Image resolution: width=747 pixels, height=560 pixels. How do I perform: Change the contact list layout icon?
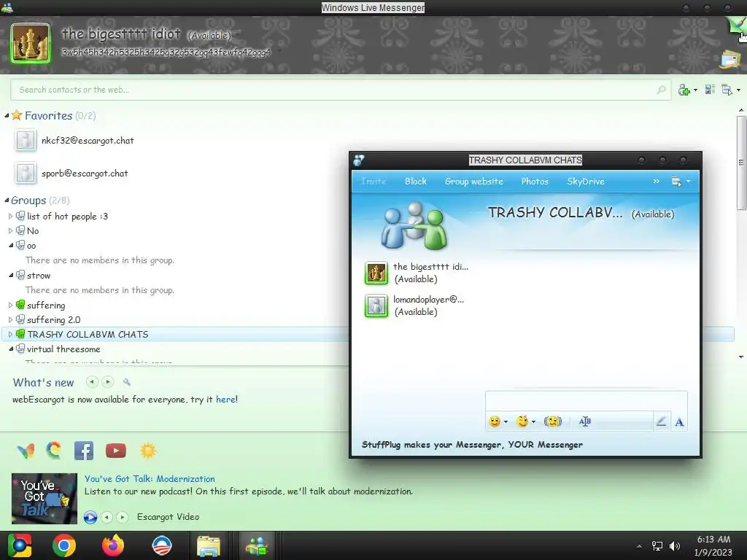(710, 90)
